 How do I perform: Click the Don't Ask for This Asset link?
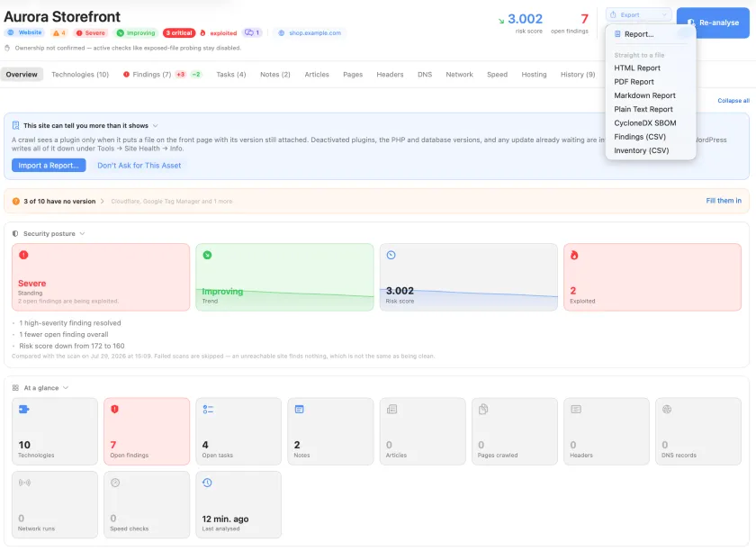point(139,166)
